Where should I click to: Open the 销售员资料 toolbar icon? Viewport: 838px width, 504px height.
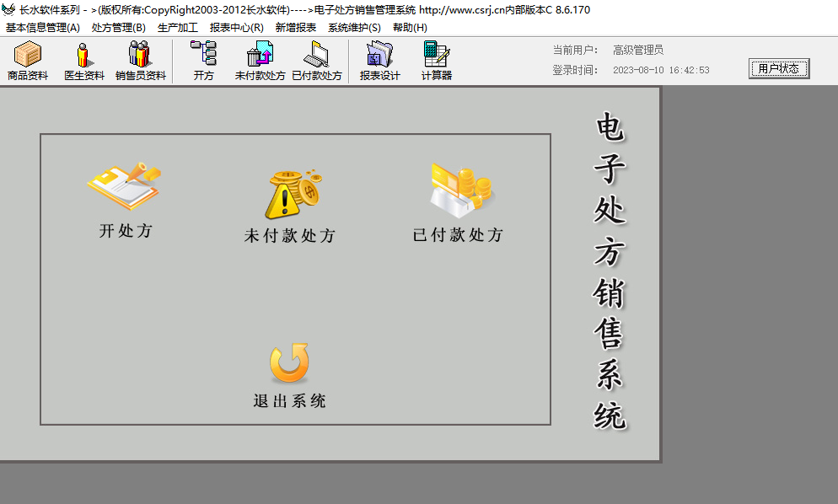(x=141, y=61)
